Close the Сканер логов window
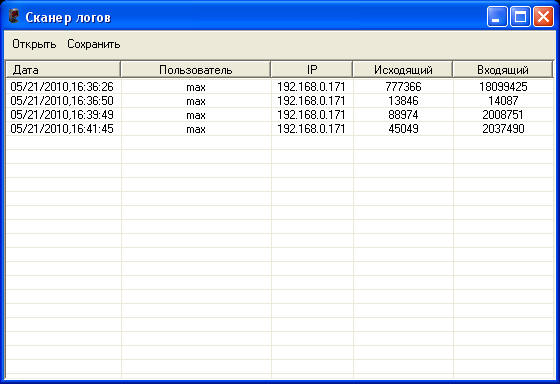The width and height of the screenshot is (560, 384). point(544,17)
